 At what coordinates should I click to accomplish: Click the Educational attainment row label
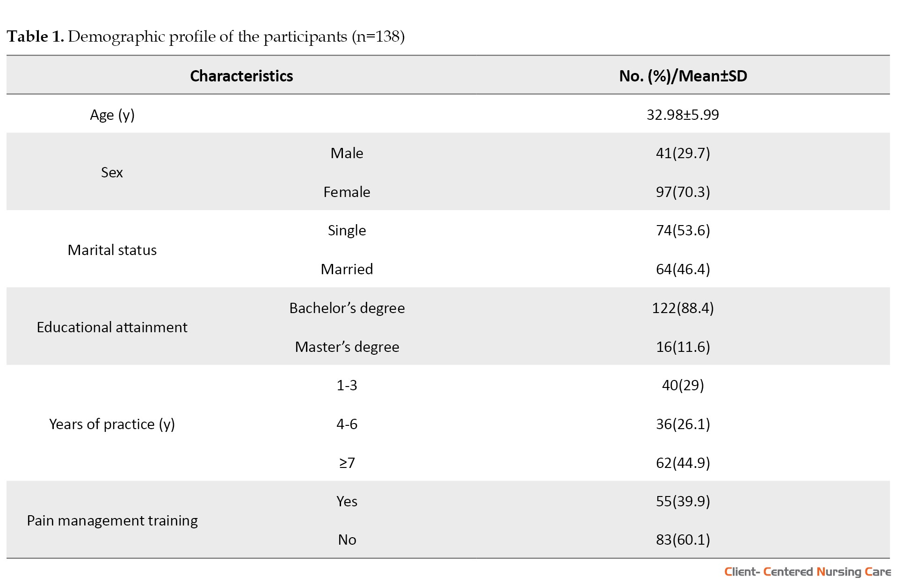(112, 327)
